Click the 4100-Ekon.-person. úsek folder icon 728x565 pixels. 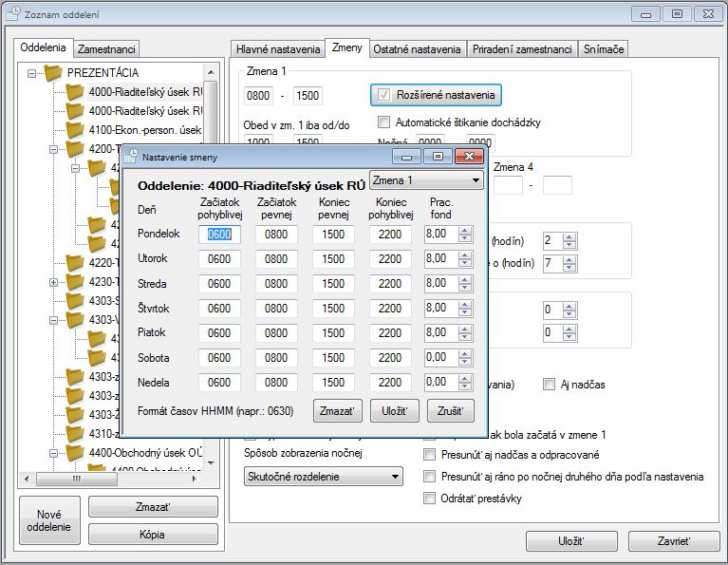tap(75, 130)
